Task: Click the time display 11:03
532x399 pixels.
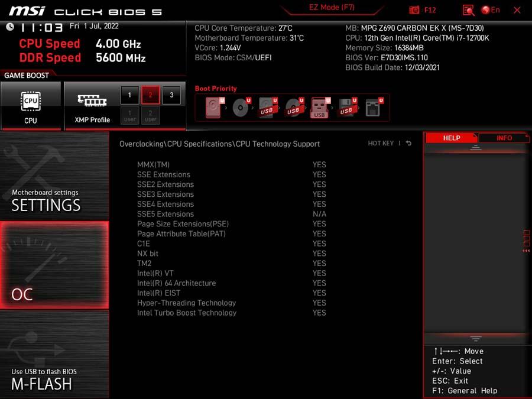Action: [42, 27]
